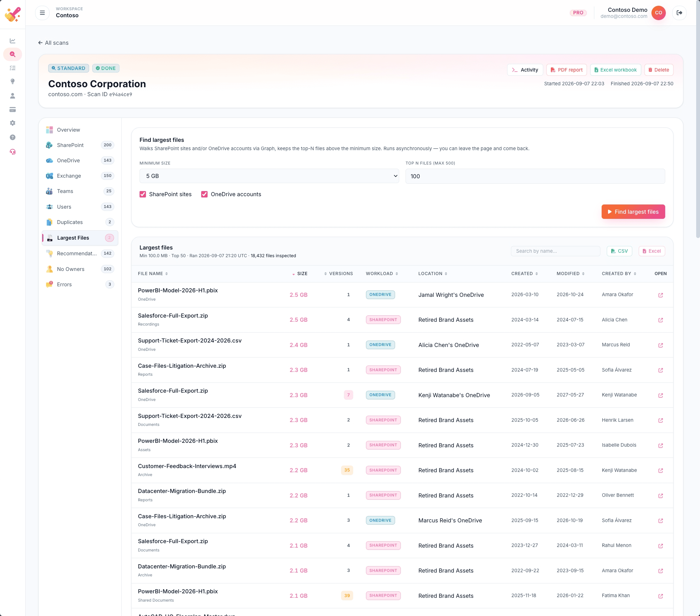Open the lightbulb insights icon in the left rail

(13, 81)
